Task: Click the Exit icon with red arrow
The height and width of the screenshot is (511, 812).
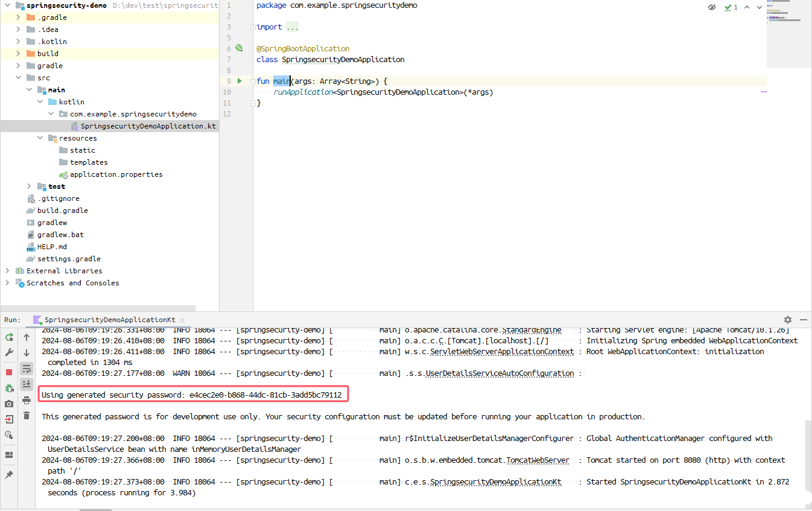Action: pos(9,419)
